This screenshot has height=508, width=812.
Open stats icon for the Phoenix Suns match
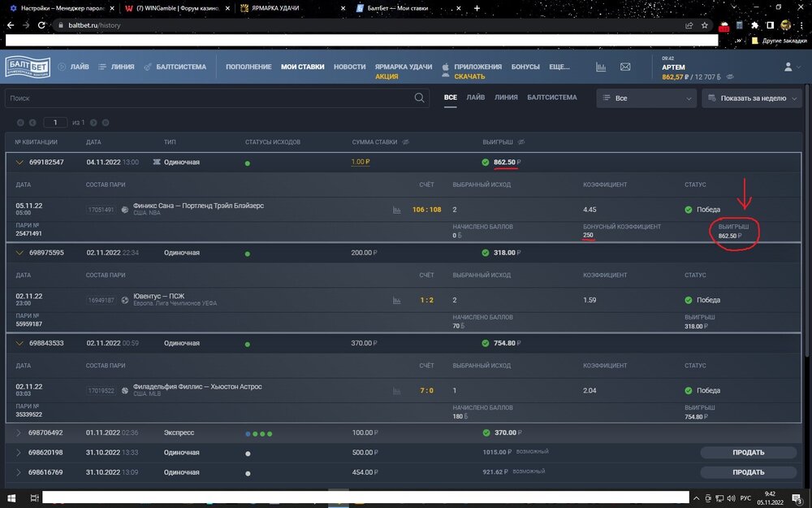[397, 210]
